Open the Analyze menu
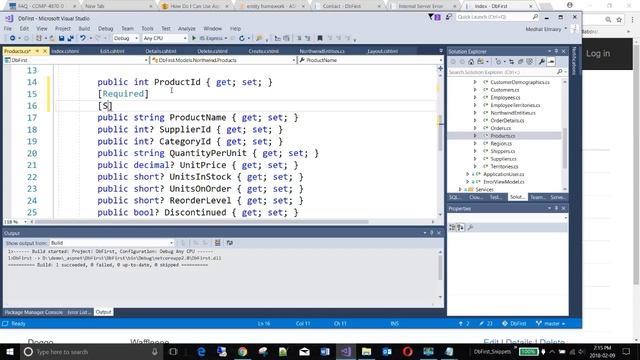 (x=187, y=29)
